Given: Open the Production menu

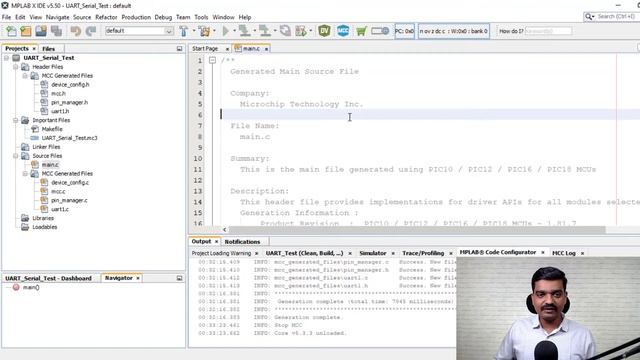Looking at the screenshot, I should (136, 17).
